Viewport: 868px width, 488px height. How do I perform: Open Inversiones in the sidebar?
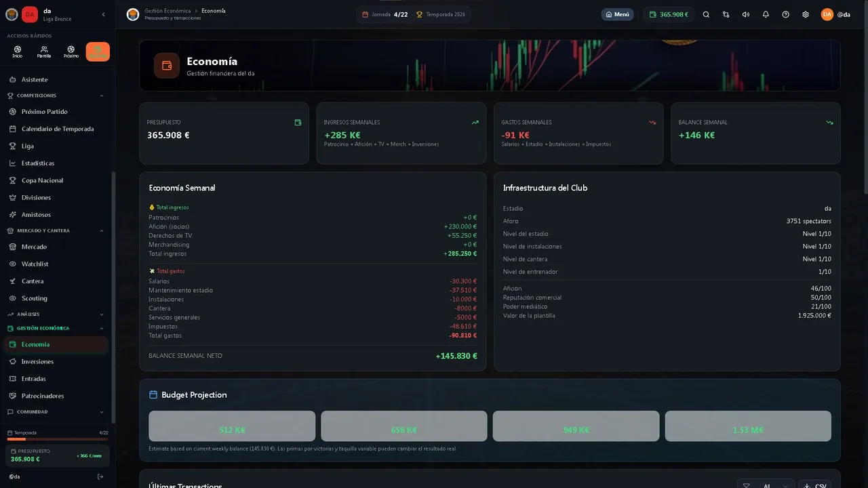55,361
